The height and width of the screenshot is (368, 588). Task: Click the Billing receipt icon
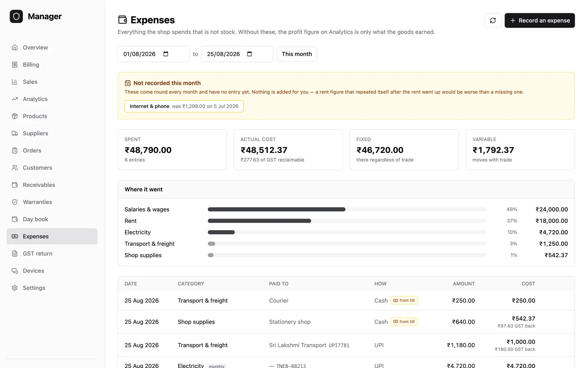pos(15,65)
